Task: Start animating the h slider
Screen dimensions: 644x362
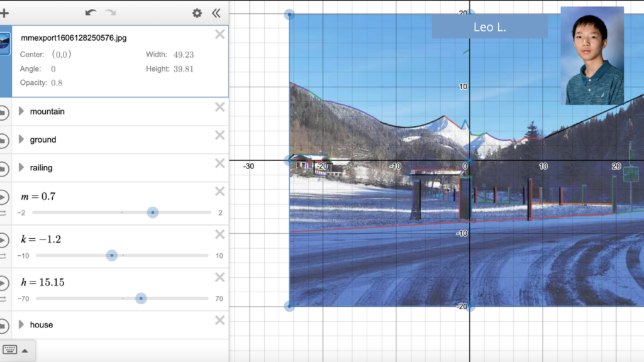Action: (x=3, y=283)
